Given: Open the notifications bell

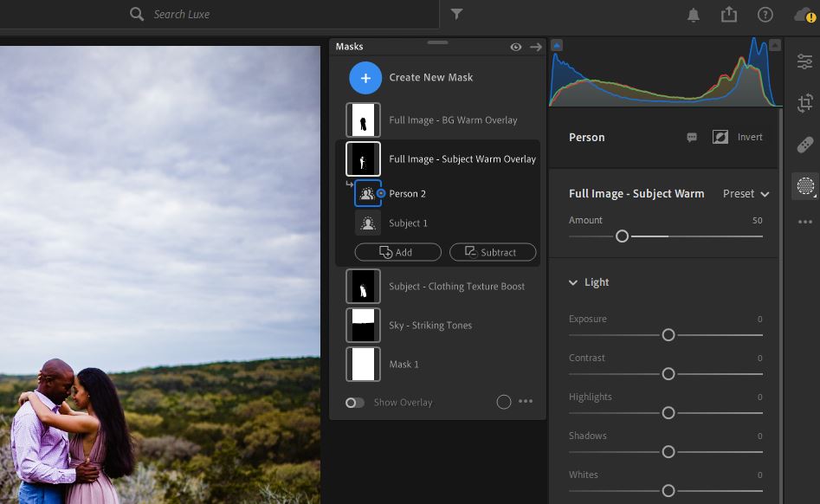Looking at the screenshot, I should pos(694,15).
